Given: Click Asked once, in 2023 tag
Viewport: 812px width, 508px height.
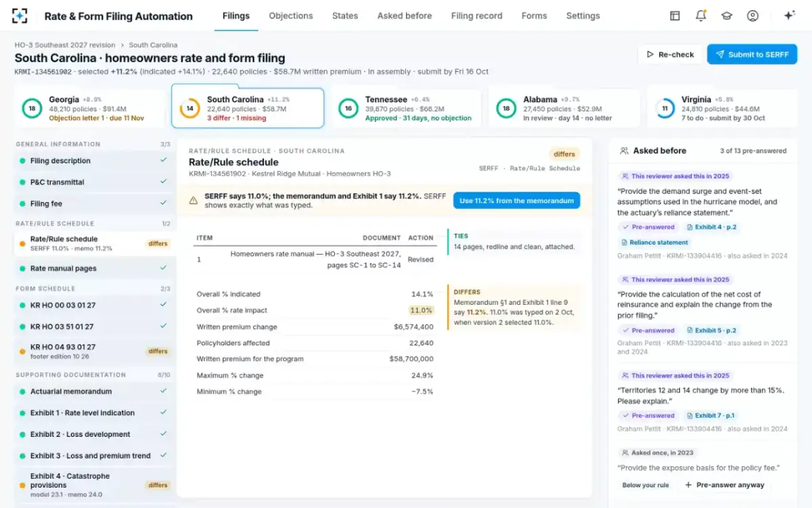Looking at the screenshot, I should click(656, 452).
